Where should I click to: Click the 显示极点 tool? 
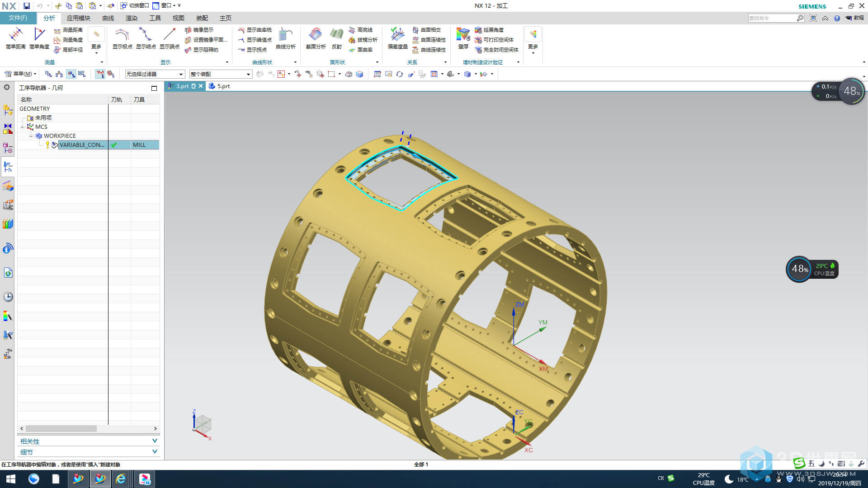click(122, 38)
